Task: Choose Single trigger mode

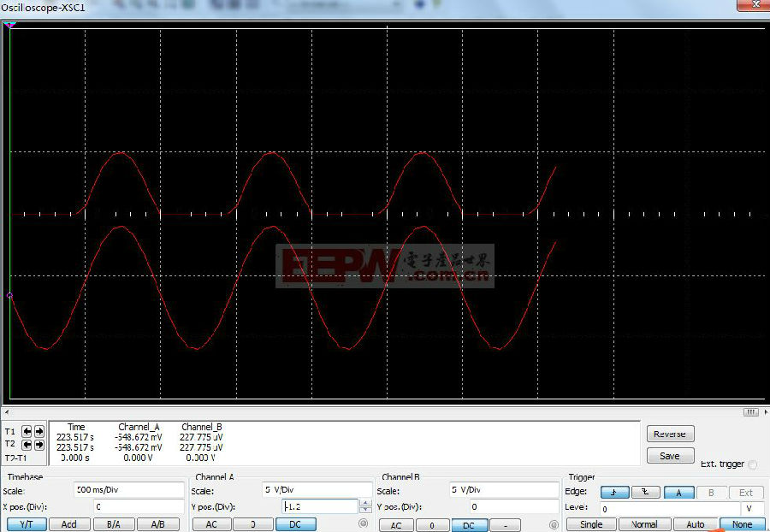Action: point(590,524)
